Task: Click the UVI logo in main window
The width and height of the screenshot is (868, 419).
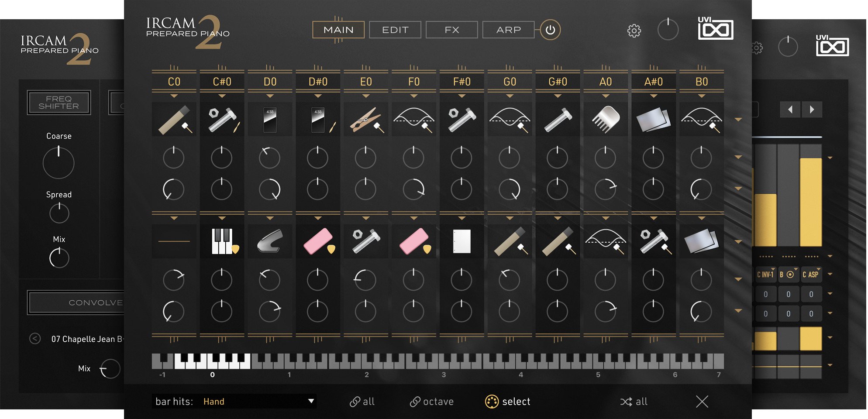Action: (716, 28)
